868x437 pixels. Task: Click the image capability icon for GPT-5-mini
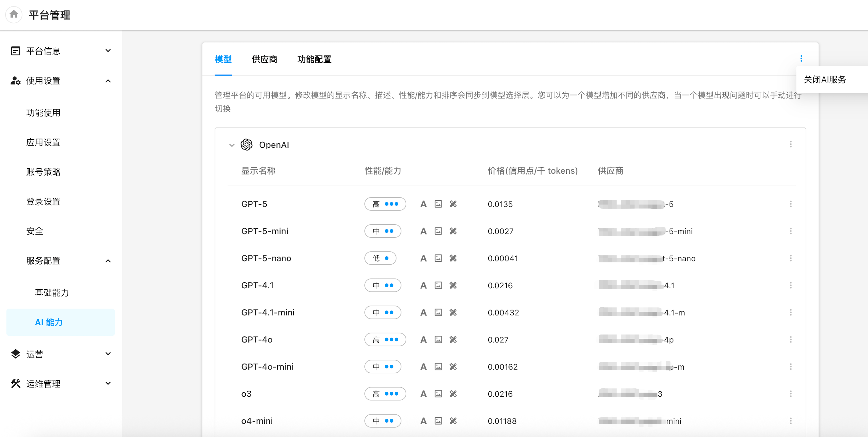click(x=438, y=231)
